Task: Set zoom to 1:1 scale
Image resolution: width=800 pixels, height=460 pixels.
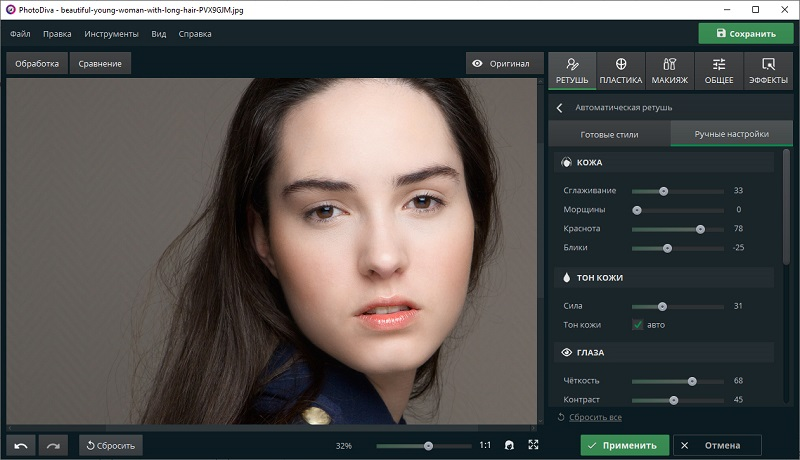Action: (x=485, y=445)
